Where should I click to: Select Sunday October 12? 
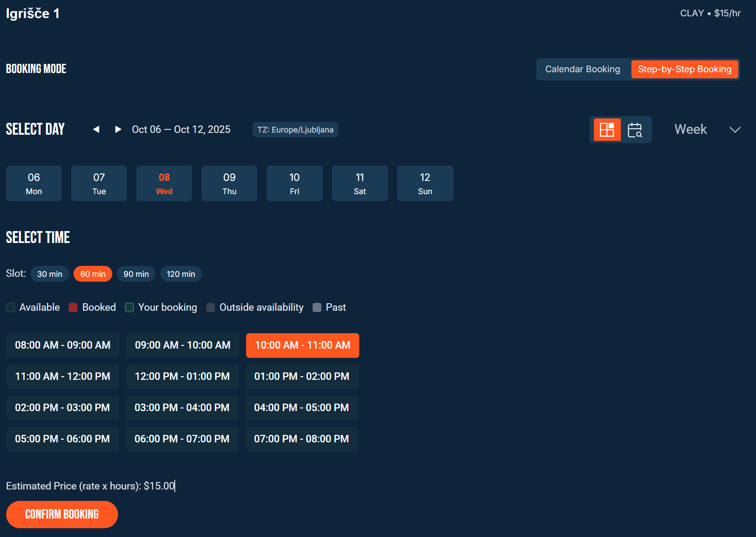pyautogui.click(x=425, y=183)
